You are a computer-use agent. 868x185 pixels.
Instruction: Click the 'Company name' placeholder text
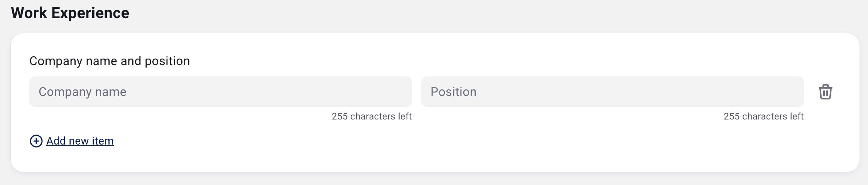pyautogui.click(x=83, y=92)
